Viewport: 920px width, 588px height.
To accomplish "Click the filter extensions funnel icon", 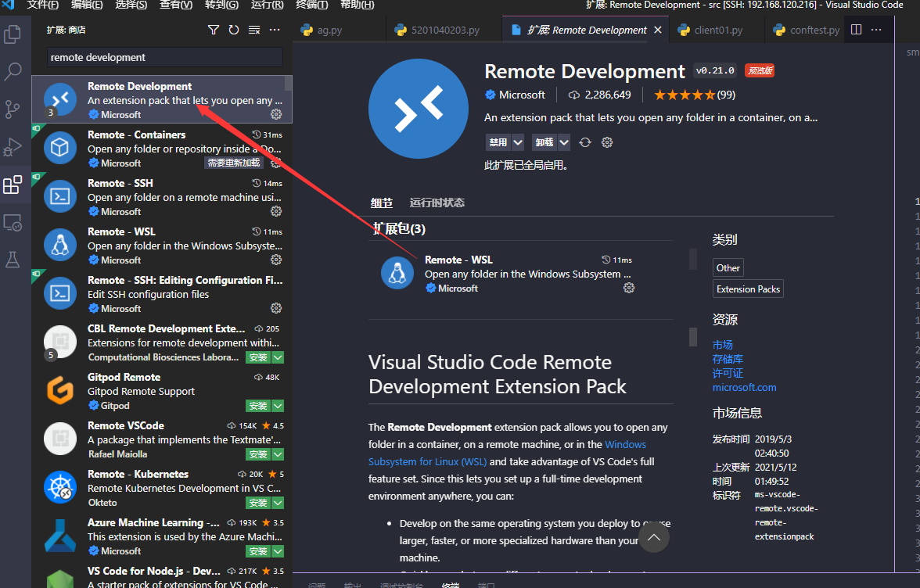I will 214,30.
